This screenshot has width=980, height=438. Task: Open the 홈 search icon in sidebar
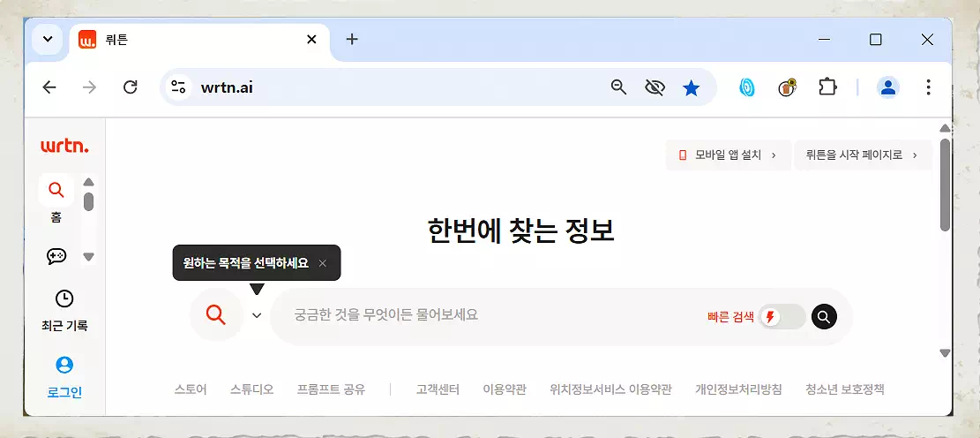[x=56, y=190]
